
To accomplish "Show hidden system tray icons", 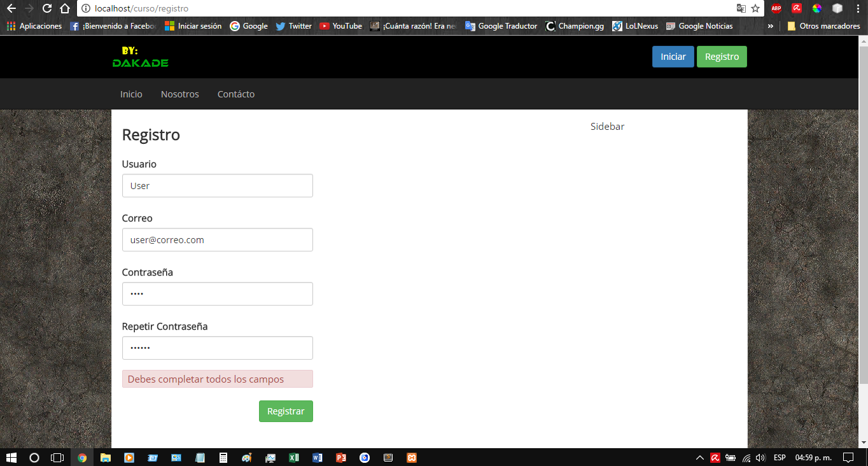I will coord(699,457).
